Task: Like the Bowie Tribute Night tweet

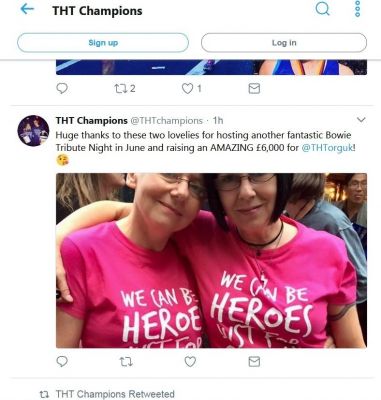Action: [x=190, y=362]
